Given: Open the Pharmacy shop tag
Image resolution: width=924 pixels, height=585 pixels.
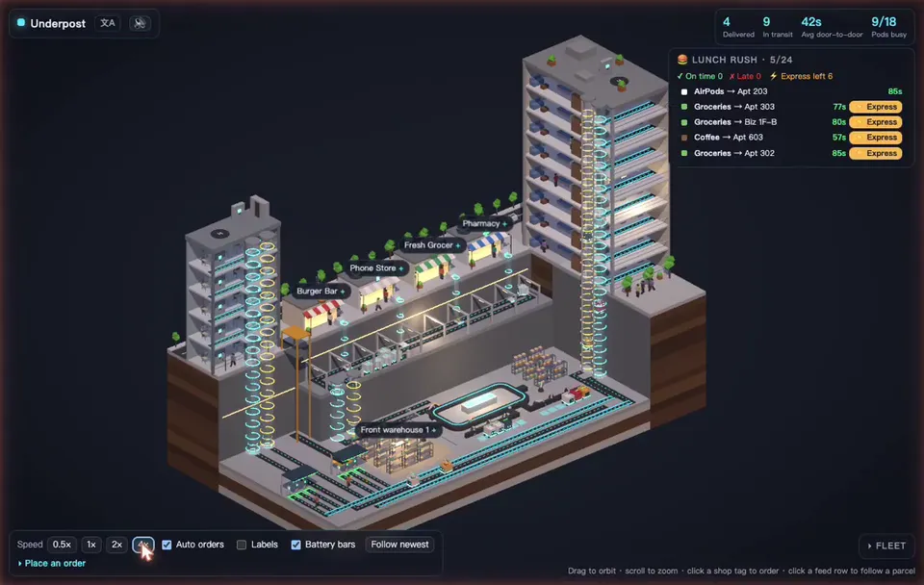Looking at the screenshot, I should tap(484, 223).
